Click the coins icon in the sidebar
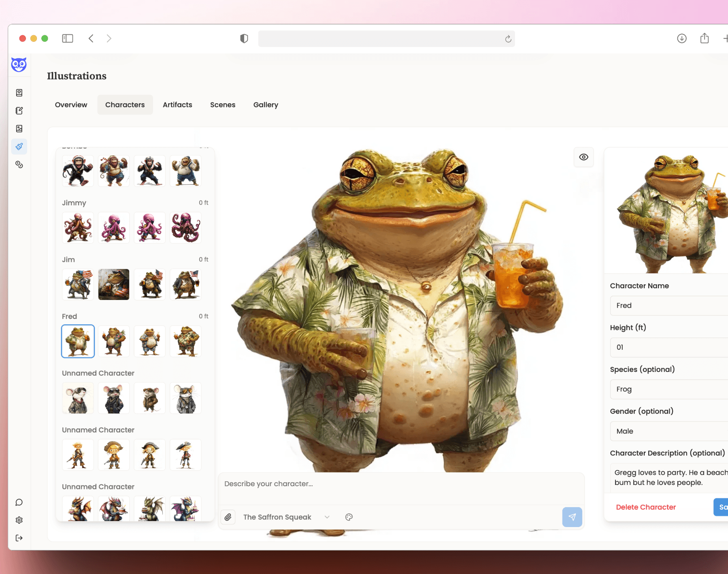728x574 pixels. point(19,165)
